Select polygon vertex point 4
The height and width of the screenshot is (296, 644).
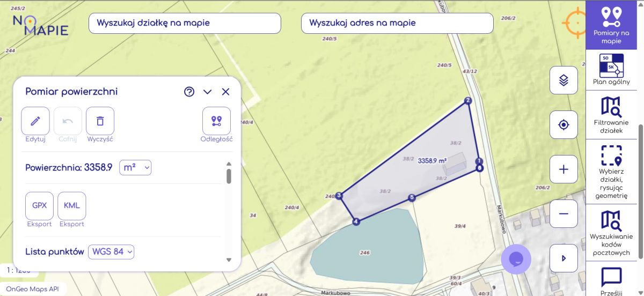(355, 221)
